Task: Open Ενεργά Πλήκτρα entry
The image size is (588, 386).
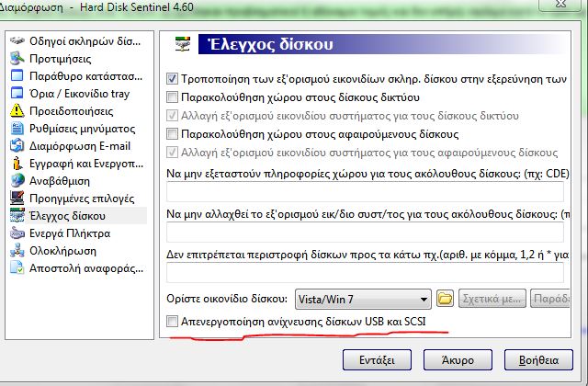Action: pyautogui.click(x=70, y=233)
